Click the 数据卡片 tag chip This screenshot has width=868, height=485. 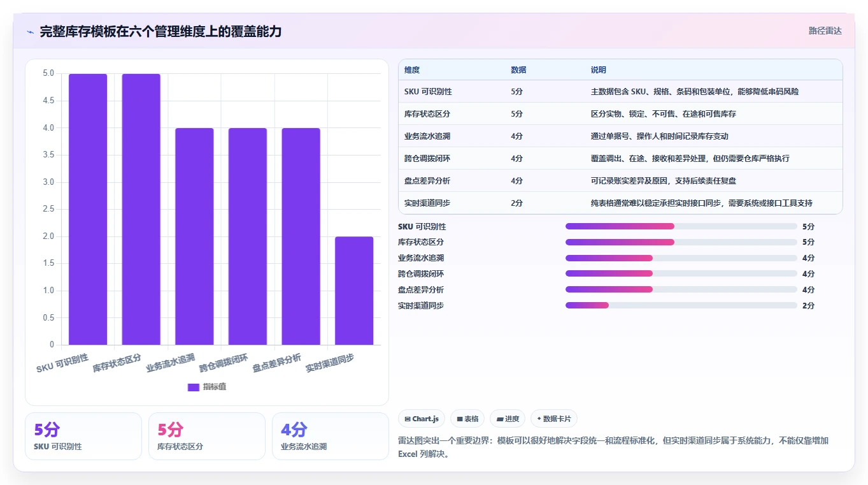(x=554, y=419)
